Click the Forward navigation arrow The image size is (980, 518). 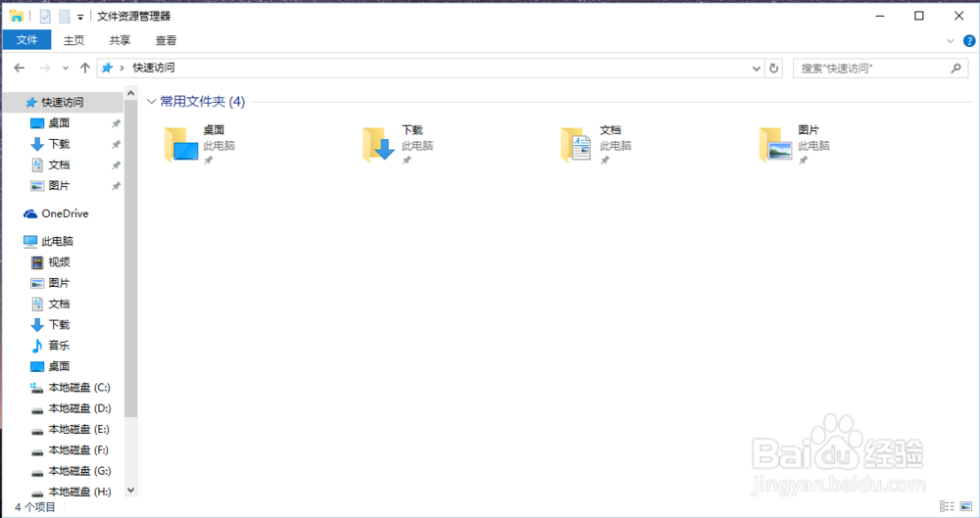click(44, 68)
